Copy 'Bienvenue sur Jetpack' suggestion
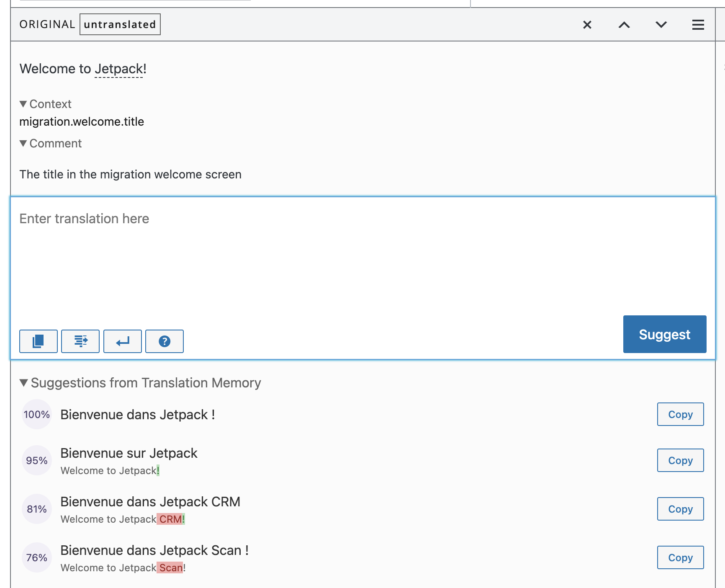Image resolution: width=725 pixels, height=588 pixels. pos(680,460)
